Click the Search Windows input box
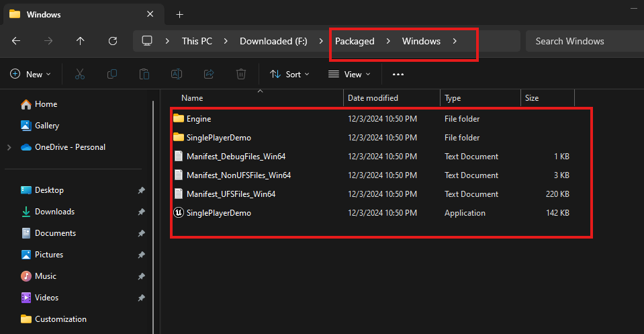The width and height of the screenshot is (644, 334). [581, 41]
